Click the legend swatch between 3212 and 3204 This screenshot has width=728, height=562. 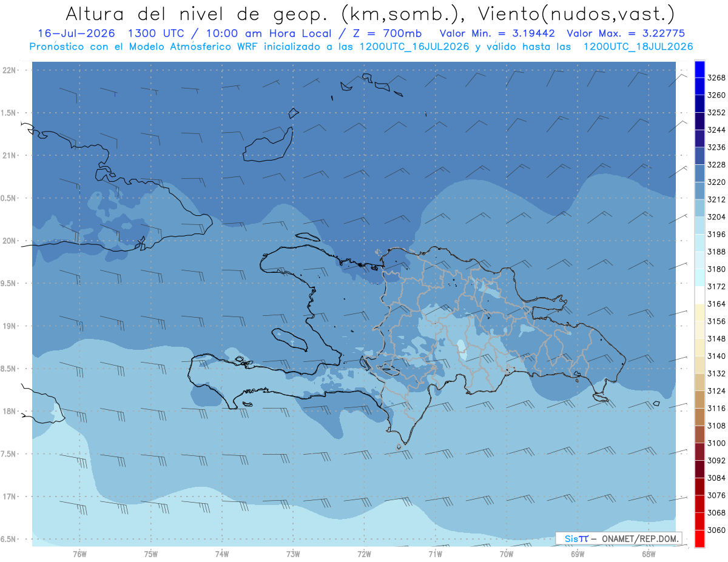pyautogui.click(x=699, y=208)
